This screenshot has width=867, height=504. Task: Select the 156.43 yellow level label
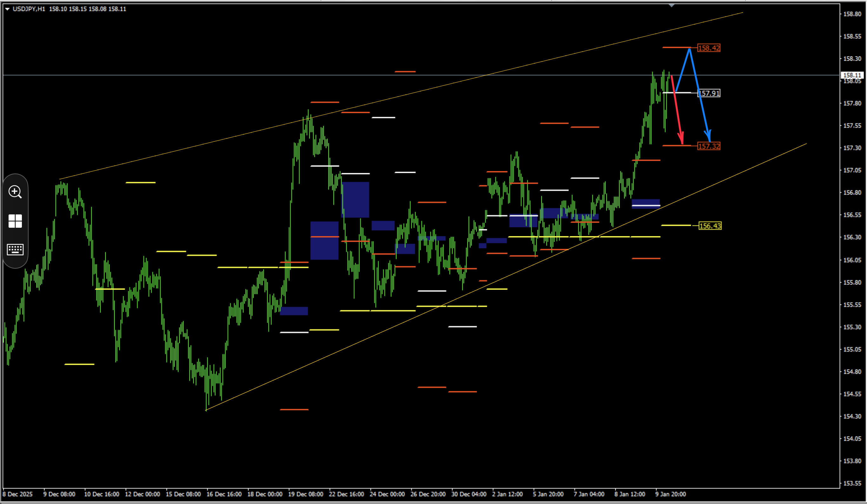click(710, 226)
